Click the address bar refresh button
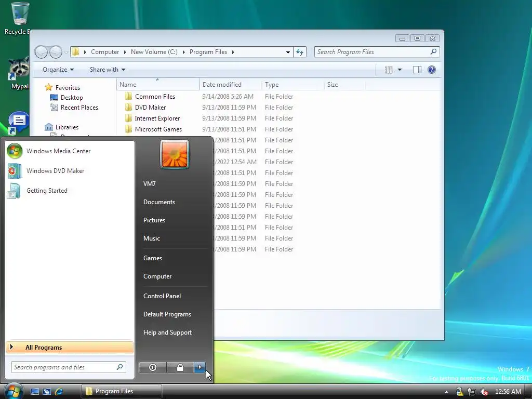The width and height of the screenshot is (532, 399). pyautogui.click(x=300, y=52)
